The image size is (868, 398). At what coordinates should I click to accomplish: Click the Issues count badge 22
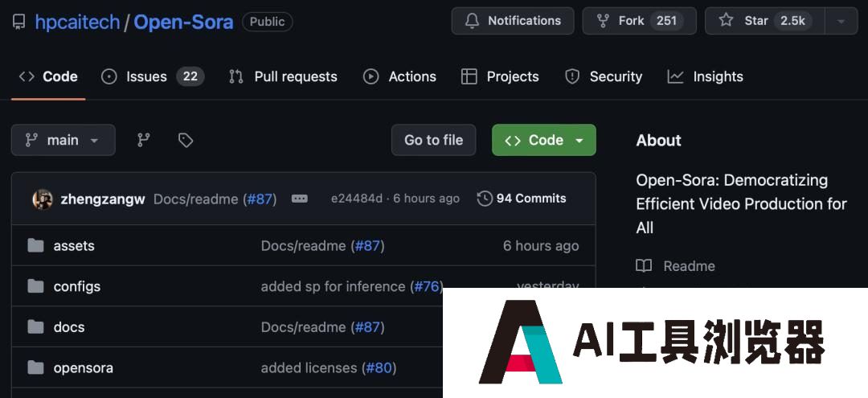click(190, 76)
